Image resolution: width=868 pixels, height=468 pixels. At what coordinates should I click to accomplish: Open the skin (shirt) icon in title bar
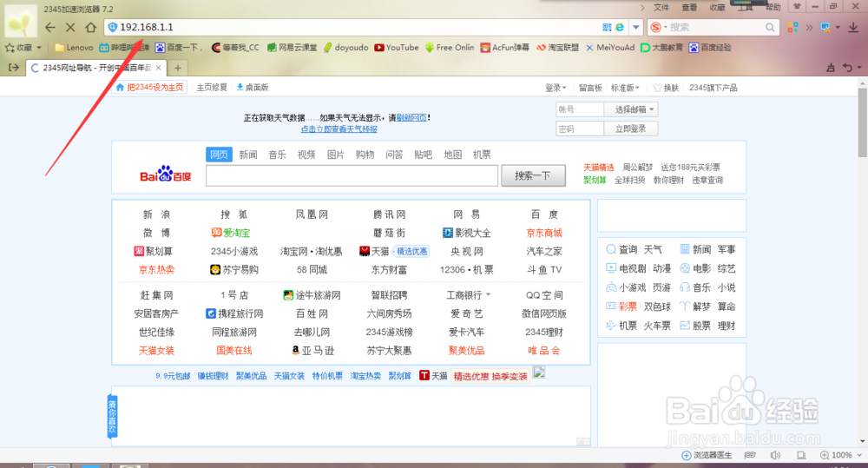coord(797,7)
